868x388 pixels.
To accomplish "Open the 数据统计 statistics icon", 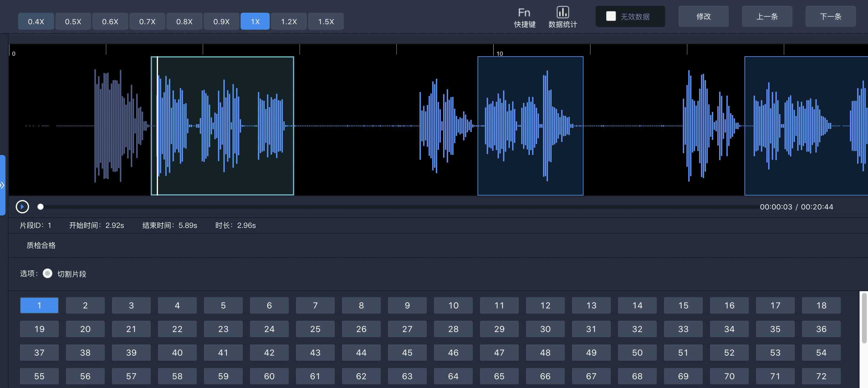I will coord(562,18).
